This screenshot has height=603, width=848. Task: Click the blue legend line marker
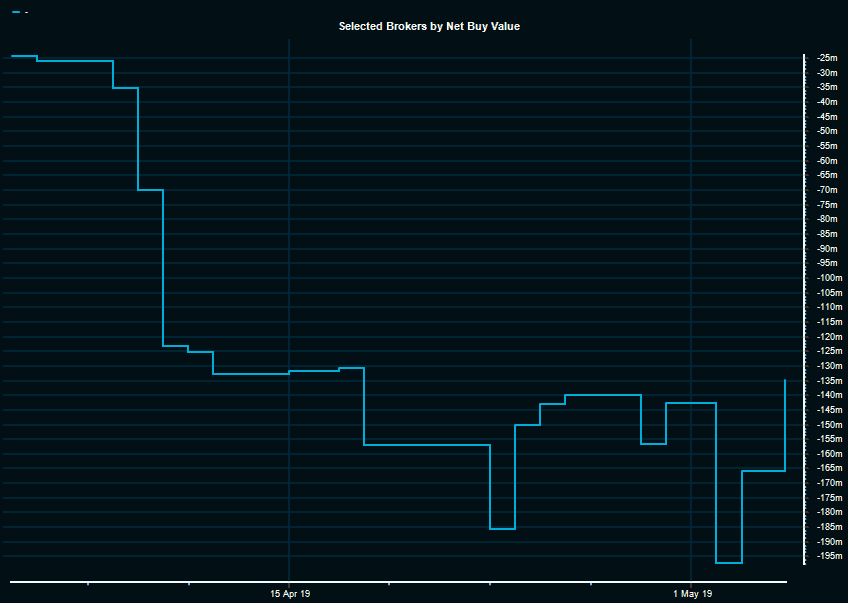(16, 12)
